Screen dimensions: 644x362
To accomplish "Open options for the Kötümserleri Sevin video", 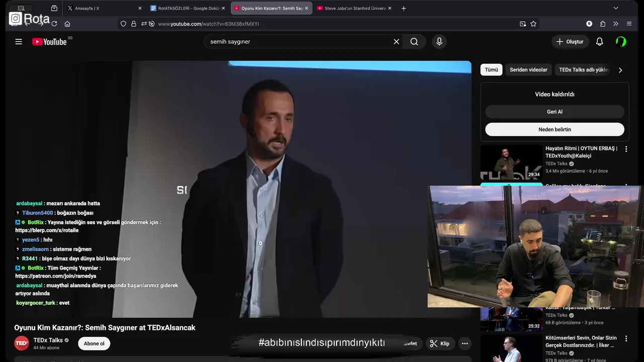I will pyautogui.click(x=626, y=339).
